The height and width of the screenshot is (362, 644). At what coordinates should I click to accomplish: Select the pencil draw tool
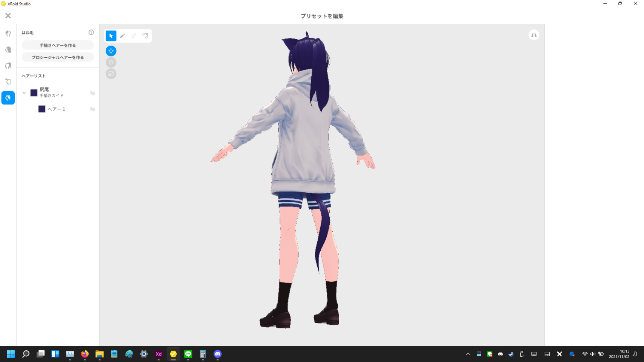pyautogui.click(x=123, y=36)
